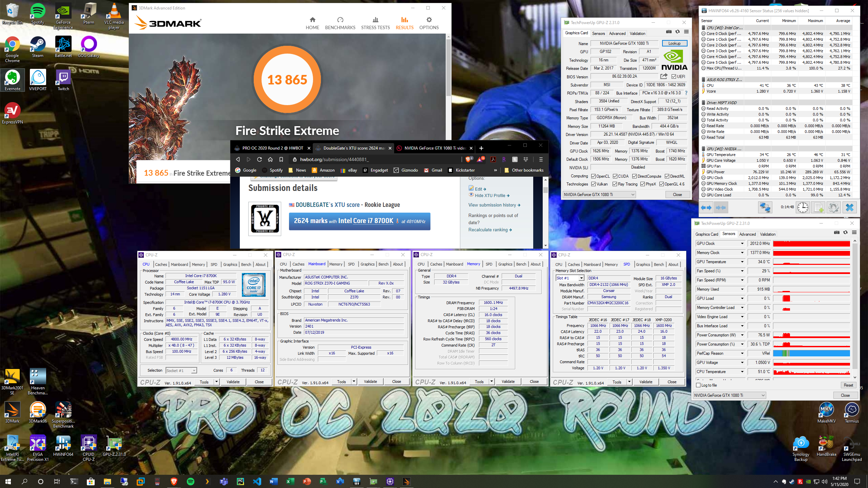This screenshot has width=868, height=488.
Task: Toggle the Vulkan checkbox
Action: click(593, 184)
